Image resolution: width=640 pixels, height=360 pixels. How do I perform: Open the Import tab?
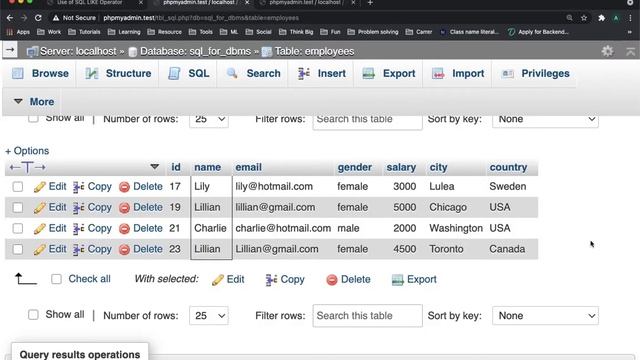458,73
